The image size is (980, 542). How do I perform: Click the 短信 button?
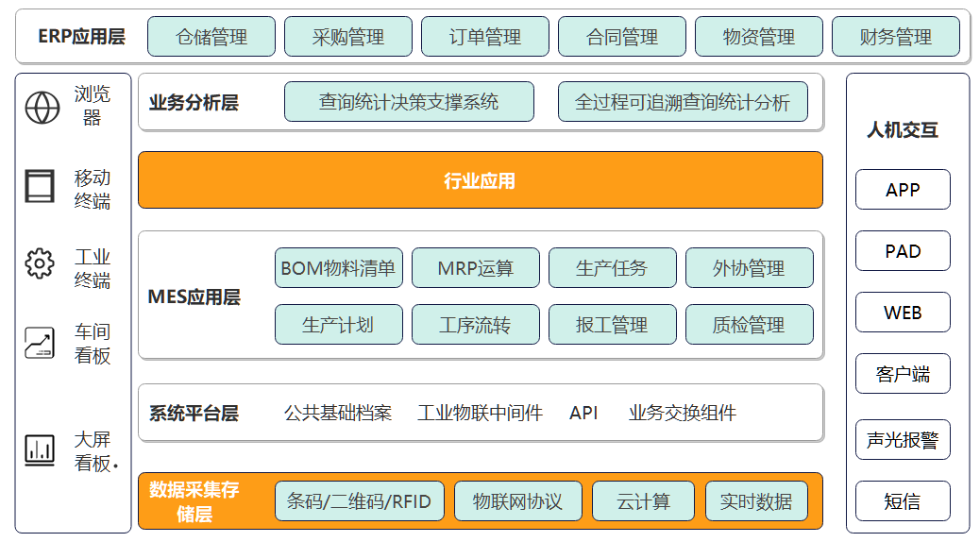point(903,501)
